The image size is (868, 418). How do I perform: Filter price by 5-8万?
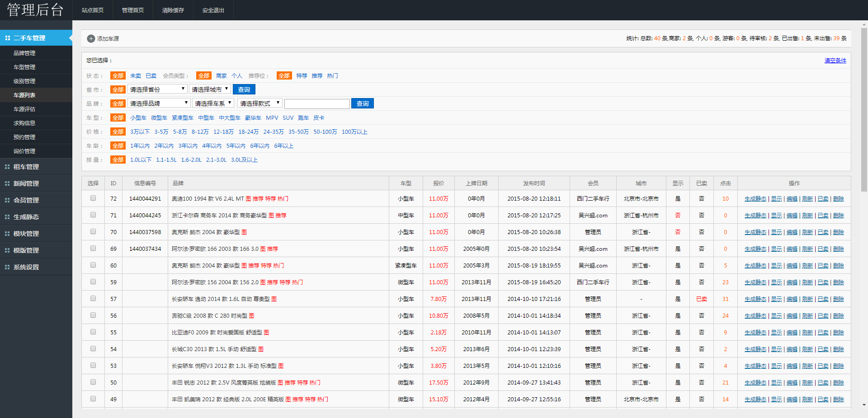pos(180,132)
